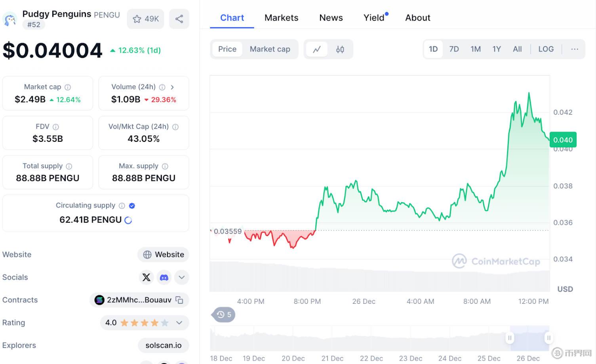Viewport: 596px width, 364px height.
Task: Click the left range slider handle
Action: [x=510, y=338]
